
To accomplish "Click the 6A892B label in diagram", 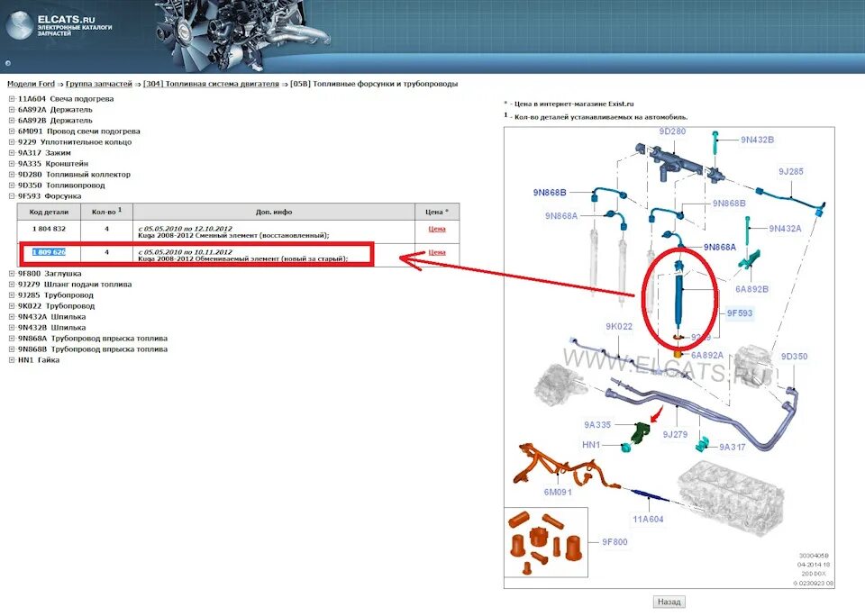I will pyautogui.click(x=751, y=289).
